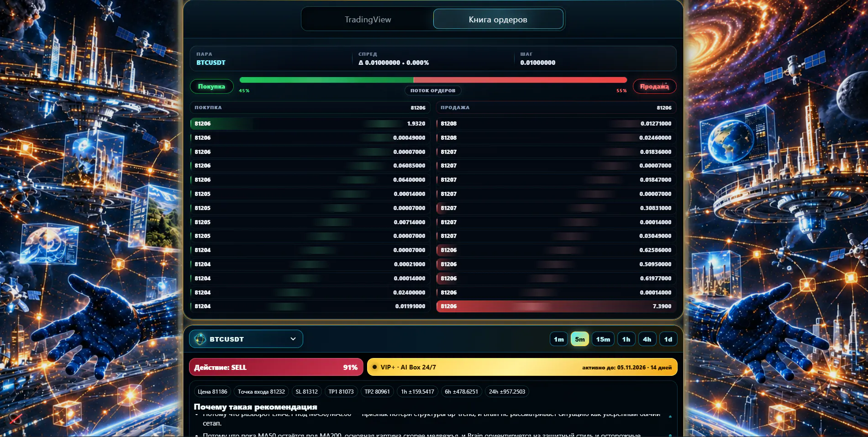Image resolution: width=868 pixels, height=437 pixels.
Task: Click the buy order row with amount 1.9320
Action: click(310, 123)
